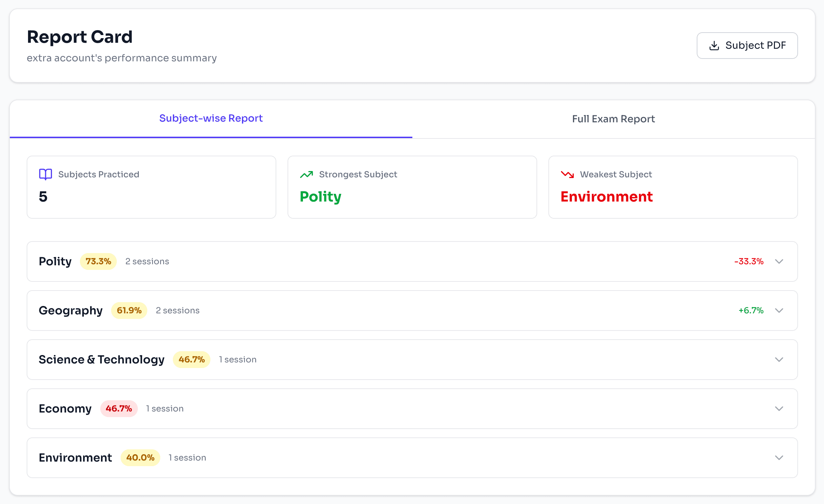The width and height of the screenshot is (824, 504).
Task: Click the +6.7% change indicator for Geography
Action: (x=751, y=310)
